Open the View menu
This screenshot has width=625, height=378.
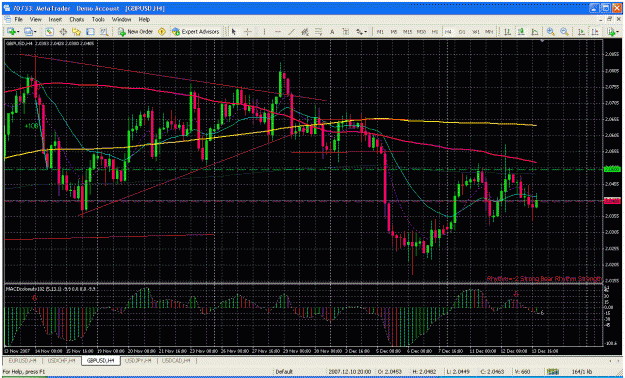[x=35, y=19]
